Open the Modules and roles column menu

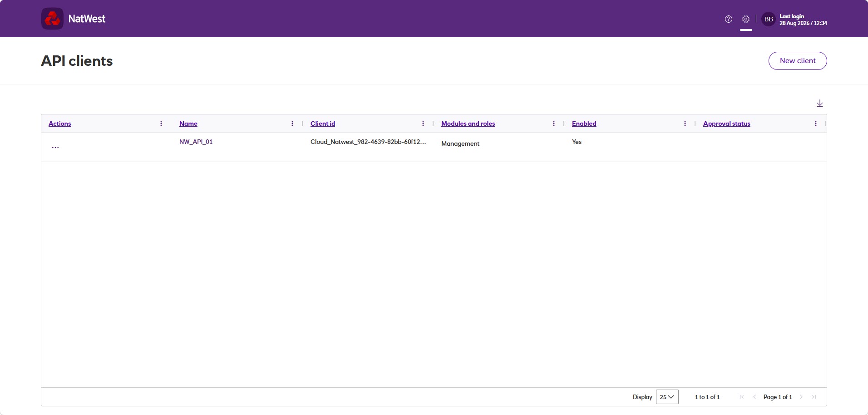tap(554, 124)
